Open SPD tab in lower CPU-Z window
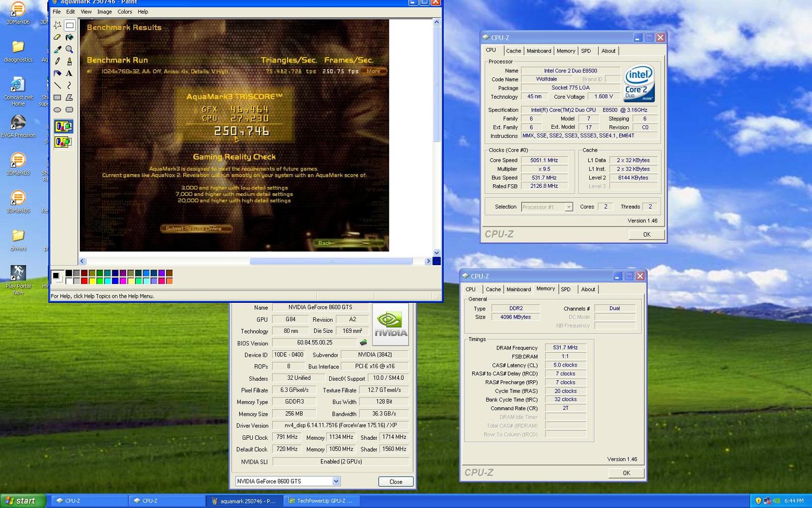812x508 pixels. pyautogui.click(x=566, y=289)
